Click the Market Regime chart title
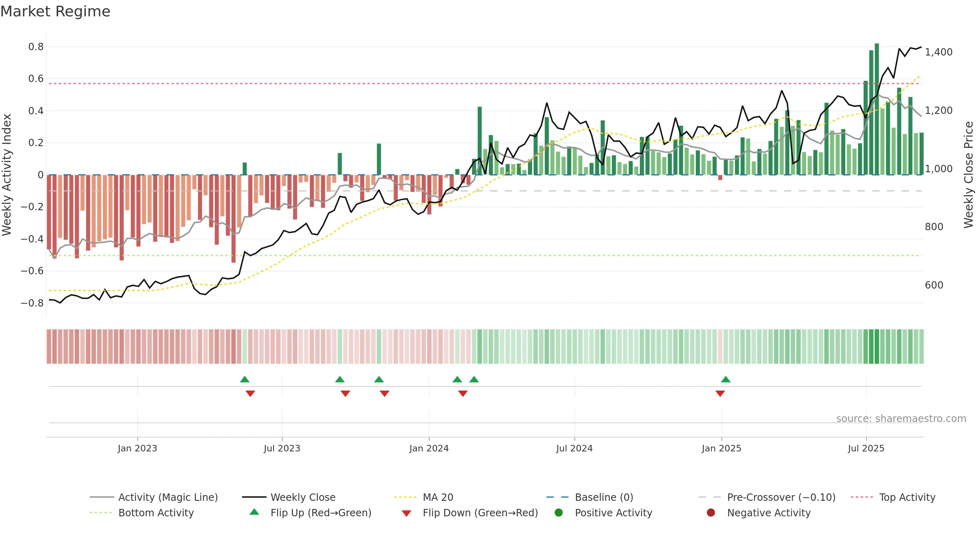The width and height of the screenshot is (980, 551). coord(55,11)
